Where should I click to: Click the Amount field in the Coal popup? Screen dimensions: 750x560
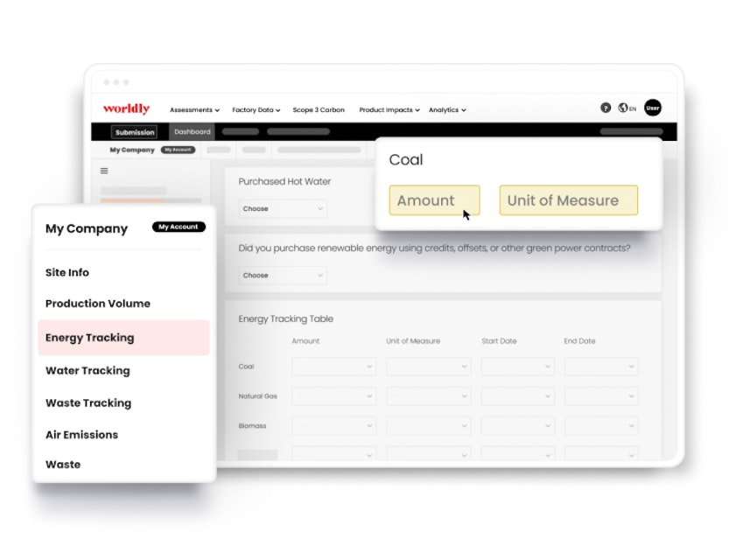click(x=434, y=199)
